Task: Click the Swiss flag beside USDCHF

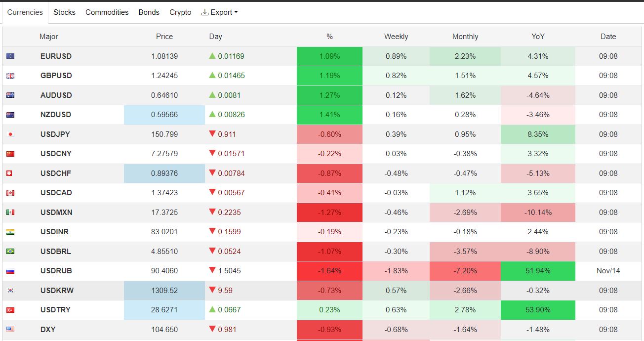Action: (10, 173)
